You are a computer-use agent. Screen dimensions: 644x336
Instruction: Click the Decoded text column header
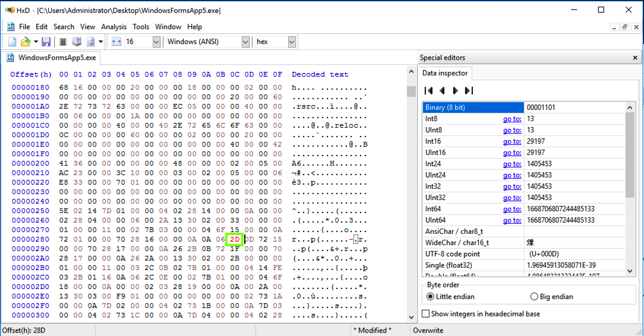pos(320,74)
